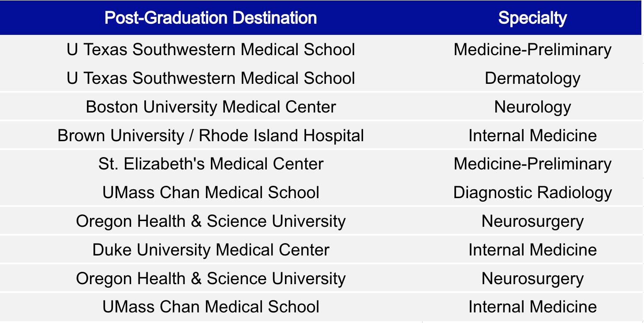Select Brown University / Rhode Island Hospital cell

[211, 135]
